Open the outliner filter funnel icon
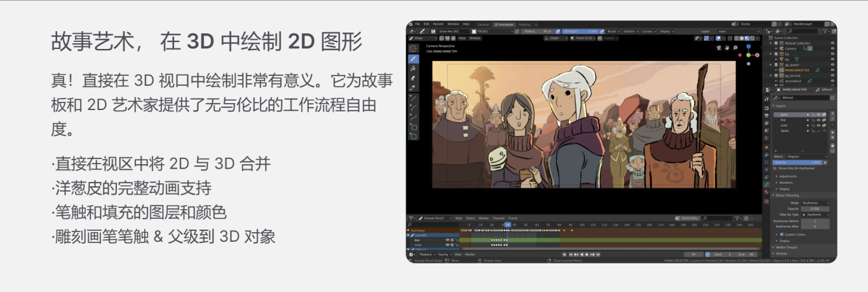Image resolution: width=868 pixels, height=292 pixels. (x=825, y=31)
